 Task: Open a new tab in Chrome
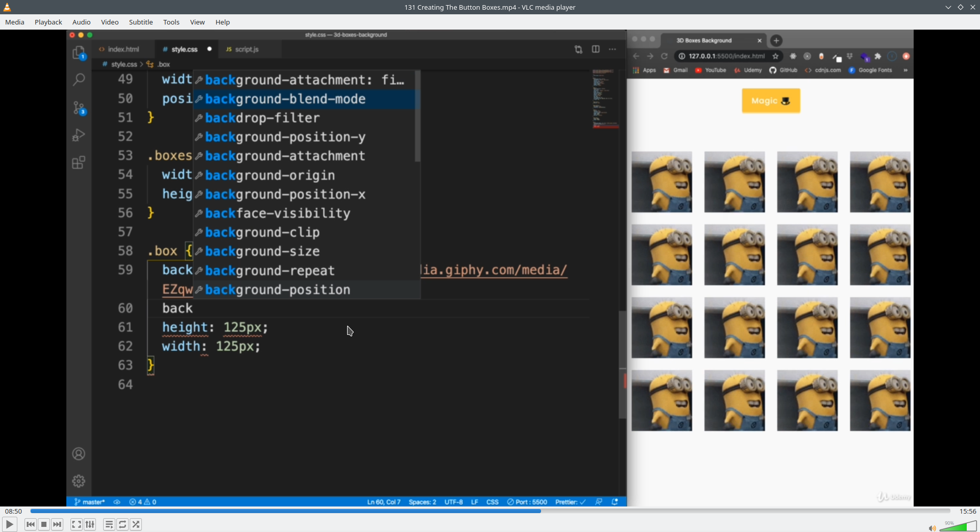tap(776, 40)
